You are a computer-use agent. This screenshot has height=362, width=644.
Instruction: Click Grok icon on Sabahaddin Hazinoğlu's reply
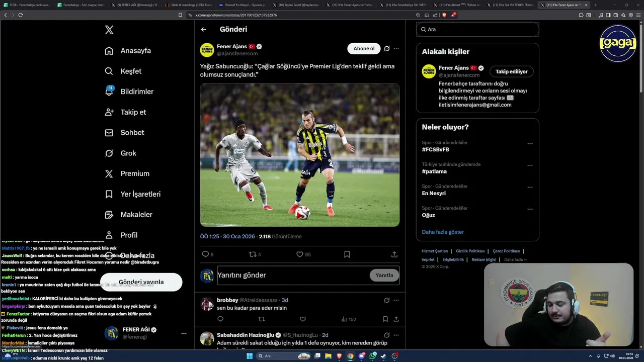(387, 335)
